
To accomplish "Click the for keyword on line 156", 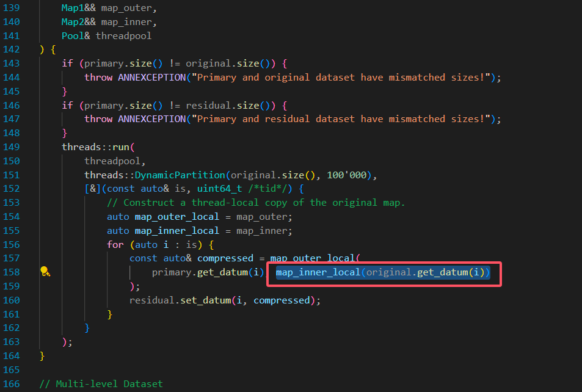I will pyautogui.click(x=115, y=244).
